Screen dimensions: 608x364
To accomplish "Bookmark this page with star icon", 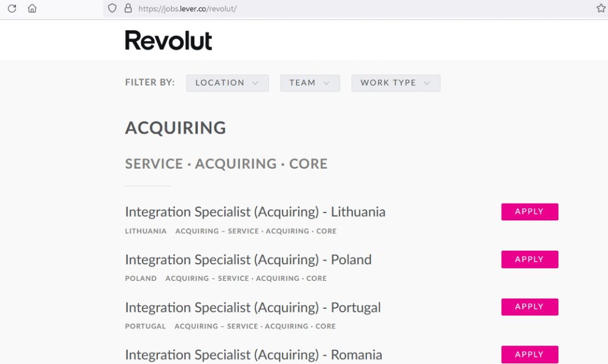I will click(x=600, y=9).
